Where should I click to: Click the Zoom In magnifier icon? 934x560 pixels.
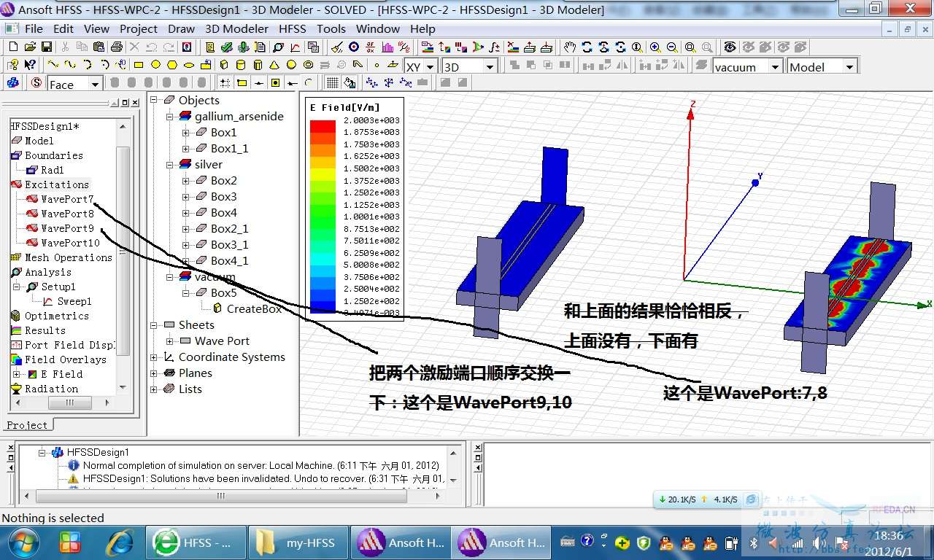pyautogui.click(x=655, y=47)
